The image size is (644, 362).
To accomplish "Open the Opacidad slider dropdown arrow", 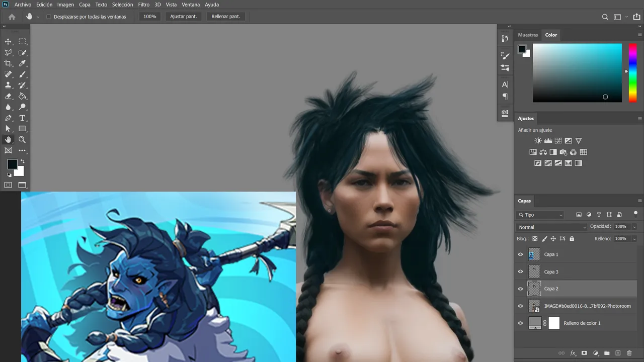I will pos(634,227).
